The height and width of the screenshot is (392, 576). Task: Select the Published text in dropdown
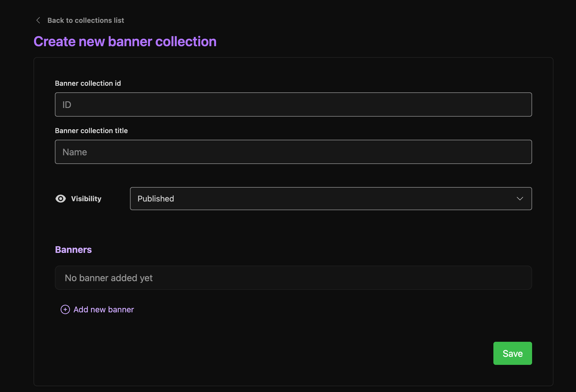(x=156, y=199)
